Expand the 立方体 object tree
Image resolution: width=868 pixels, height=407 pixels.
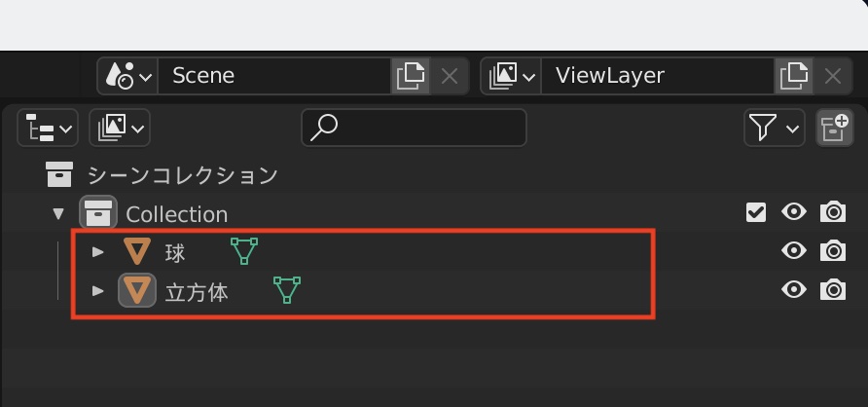click(97, 290)
